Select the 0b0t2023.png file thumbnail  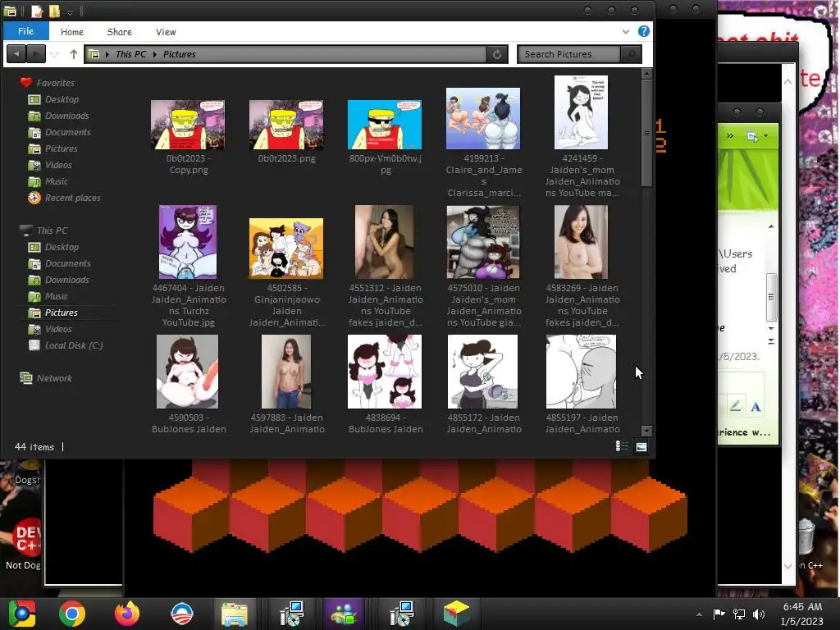[x=286, y=125]
